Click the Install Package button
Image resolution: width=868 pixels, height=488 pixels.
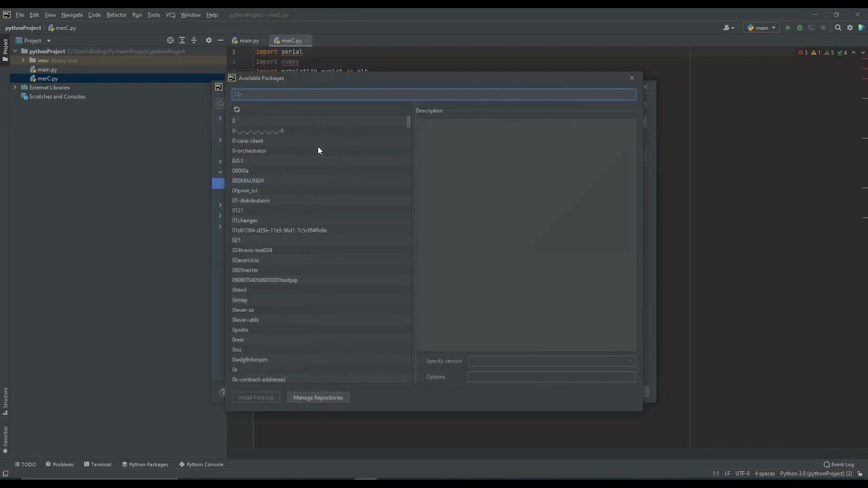[x=256, y=398]
